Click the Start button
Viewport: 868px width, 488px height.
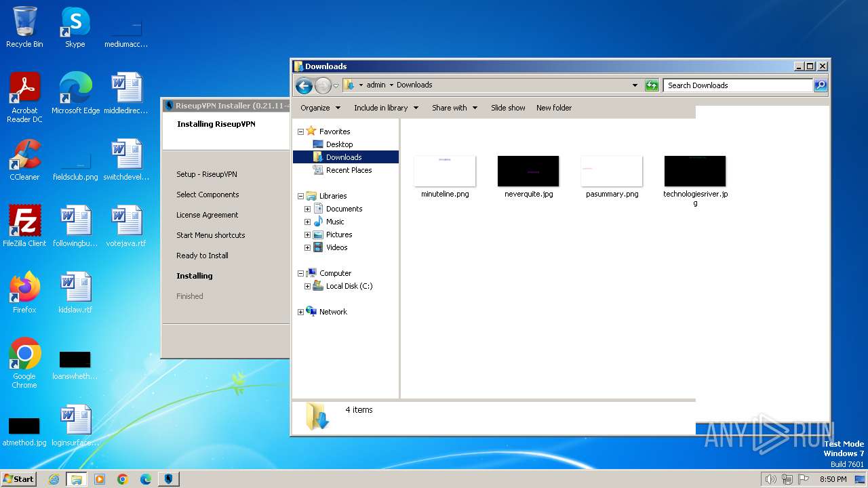pos(18,479)
